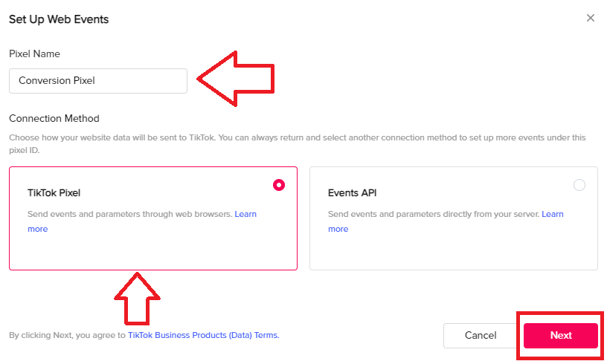607x364 pixels.
Task: Click the Connection Method heading
Action: (54, 118)
